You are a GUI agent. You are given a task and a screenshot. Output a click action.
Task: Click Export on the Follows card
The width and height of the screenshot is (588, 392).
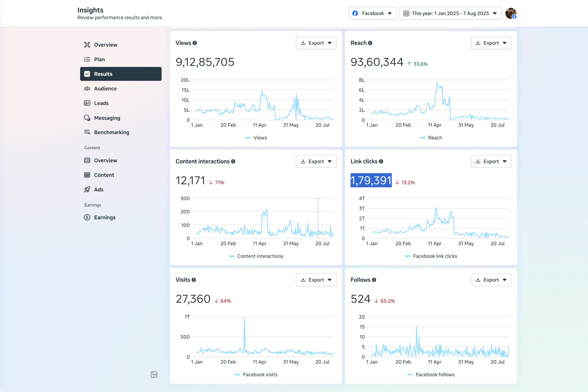pyautogui.click(x=491, y=280)
